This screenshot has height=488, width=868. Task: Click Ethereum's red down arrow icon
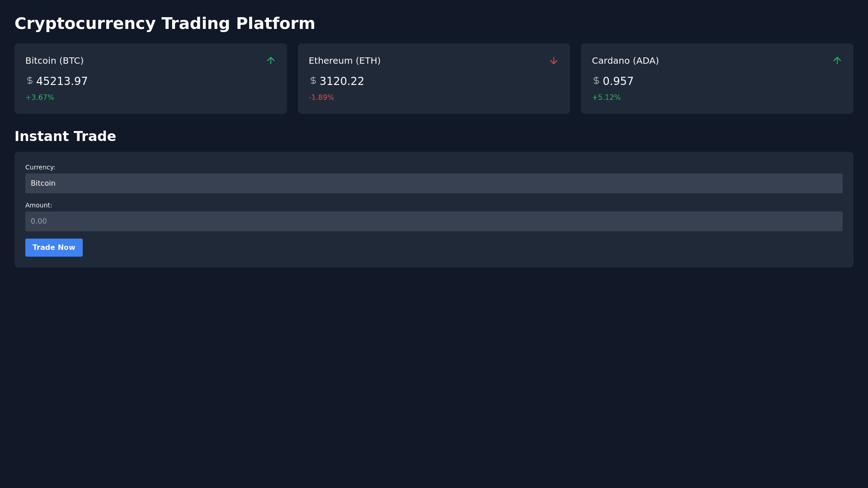[553, 61]
